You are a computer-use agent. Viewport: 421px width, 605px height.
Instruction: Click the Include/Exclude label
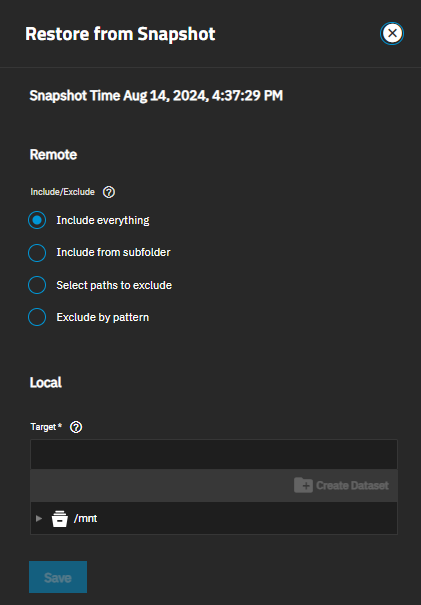(63, 192)
